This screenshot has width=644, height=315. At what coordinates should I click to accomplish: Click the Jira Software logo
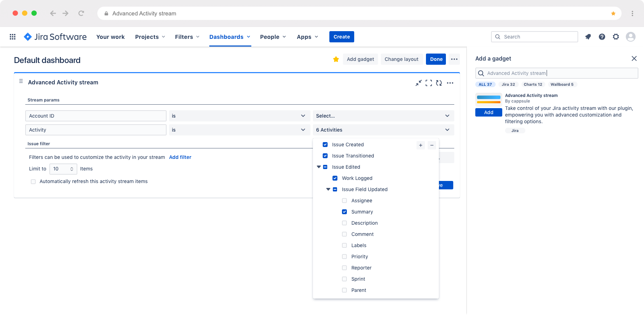[55, 37]
